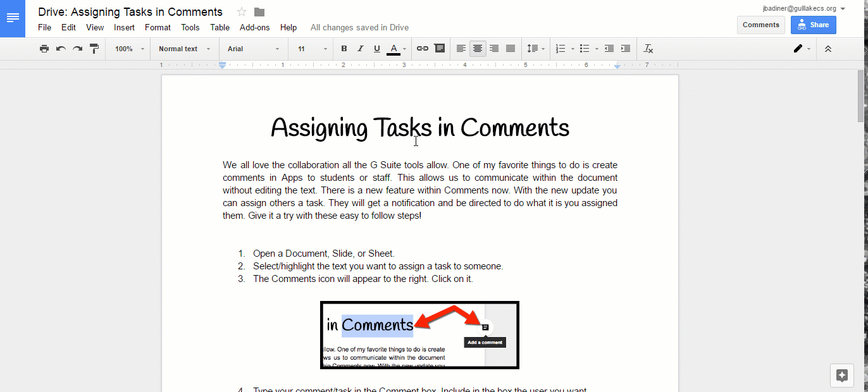Click list item 'Select/highlight the text you want'
The width and height of the screenshot is (868, 392).
pos(378,266)
